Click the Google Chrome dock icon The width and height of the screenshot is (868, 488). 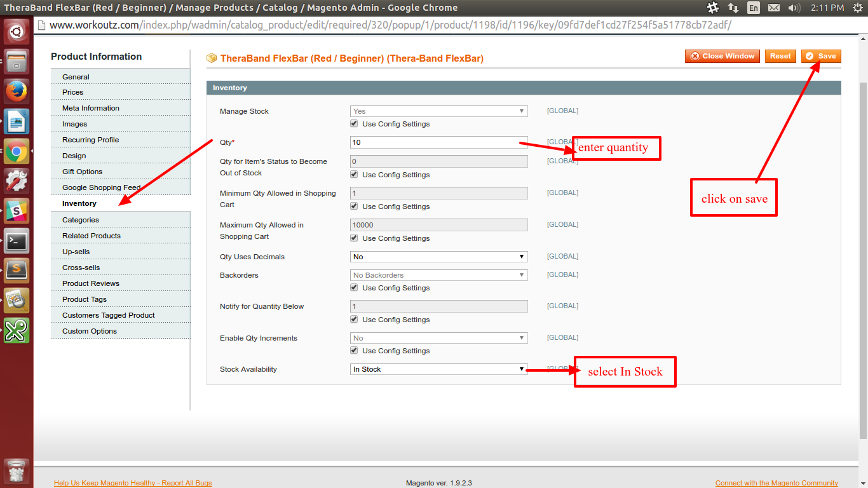pos(17,152)
